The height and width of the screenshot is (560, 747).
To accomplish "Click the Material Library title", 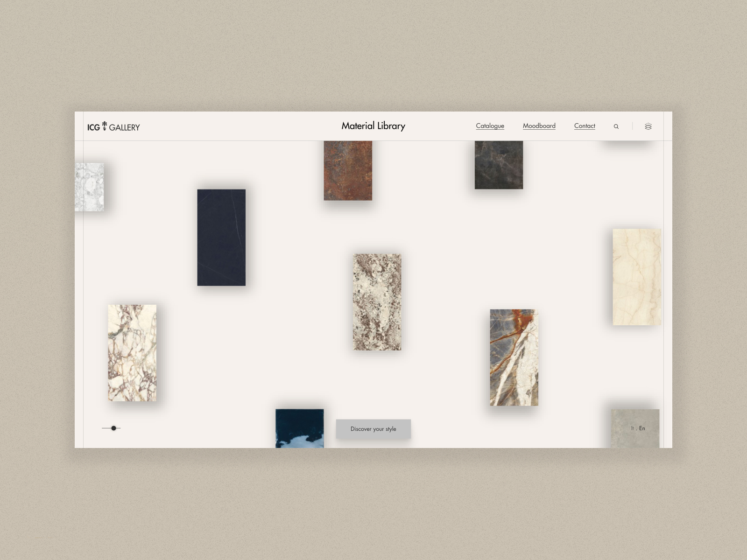I will [x=373, y=126].
